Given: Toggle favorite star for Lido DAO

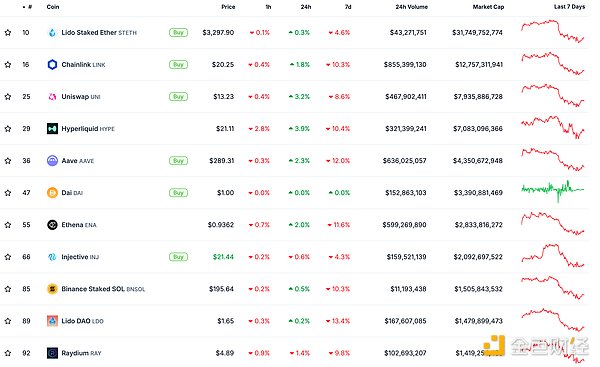Looking at the screenshot, I should [x=8, y=321].
